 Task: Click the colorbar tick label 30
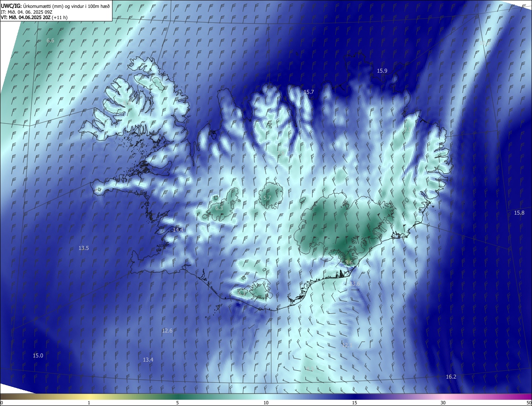443,403
